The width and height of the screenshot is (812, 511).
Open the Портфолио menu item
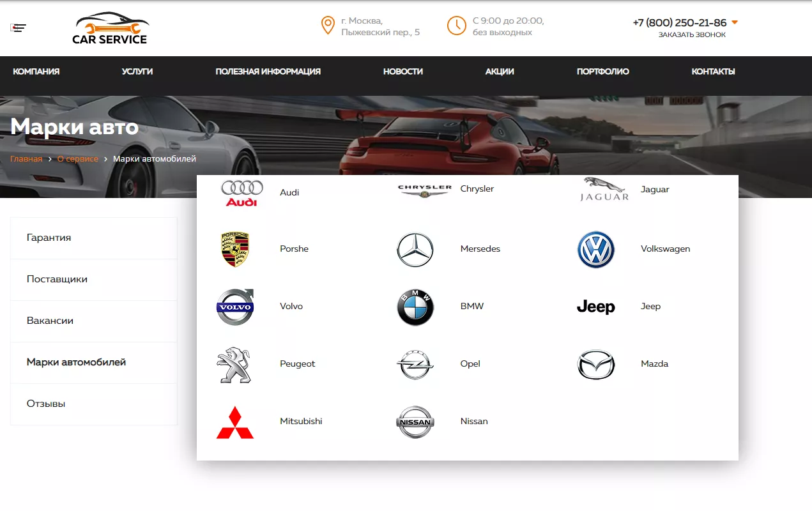(603, 72)
